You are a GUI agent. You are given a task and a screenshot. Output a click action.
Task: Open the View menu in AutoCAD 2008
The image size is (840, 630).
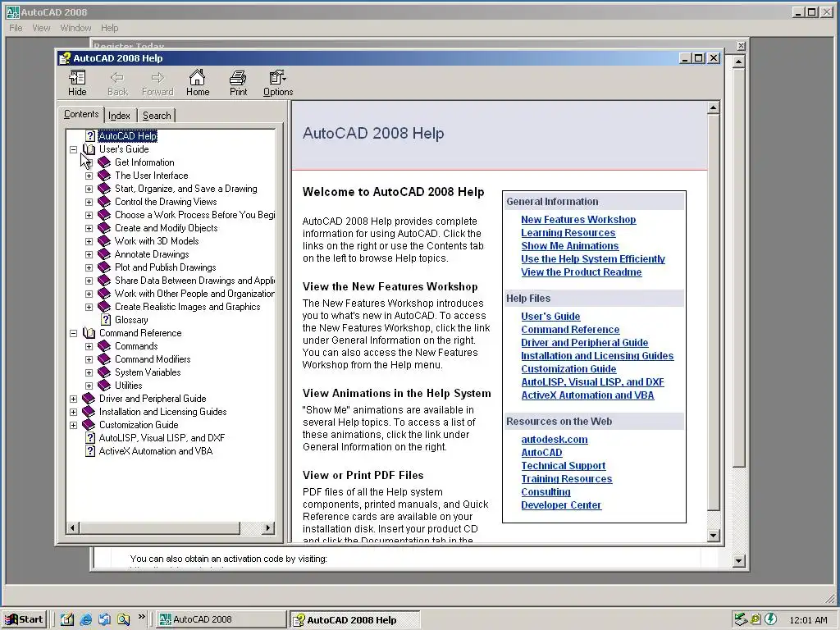(41, 28)
